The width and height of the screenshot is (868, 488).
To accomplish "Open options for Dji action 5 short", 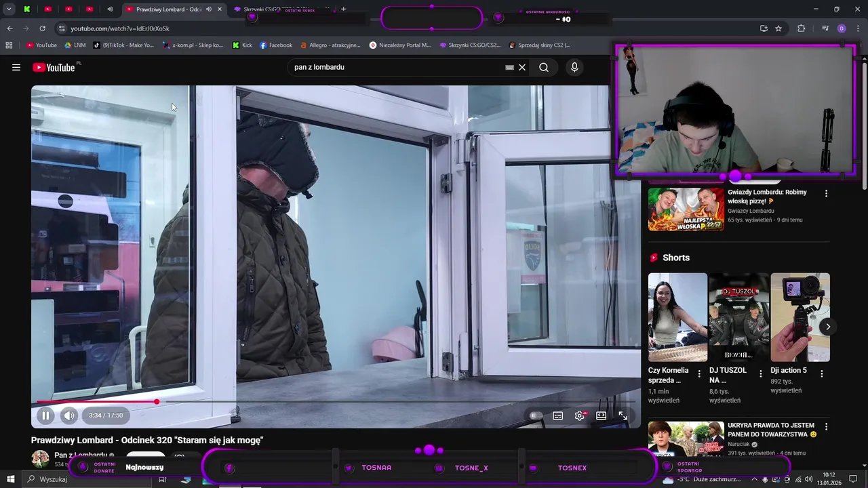I will (822, 374).
